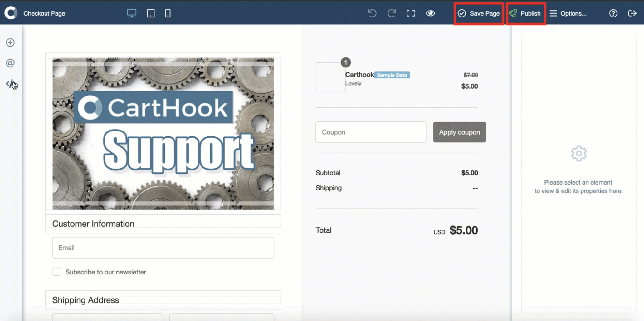Click the Subscribe to our newsletter label

click(x=106, y=272)
